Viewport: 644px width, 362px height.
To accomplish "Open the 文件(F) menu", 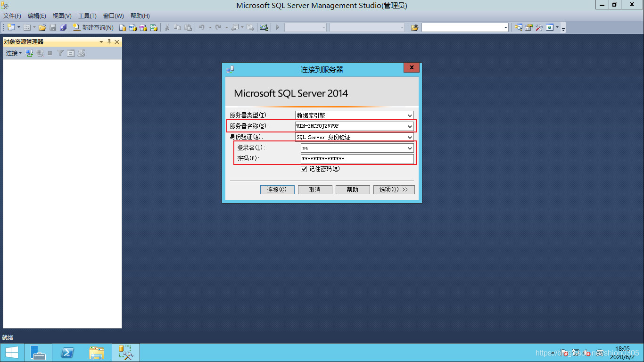I will pos(12,16).
